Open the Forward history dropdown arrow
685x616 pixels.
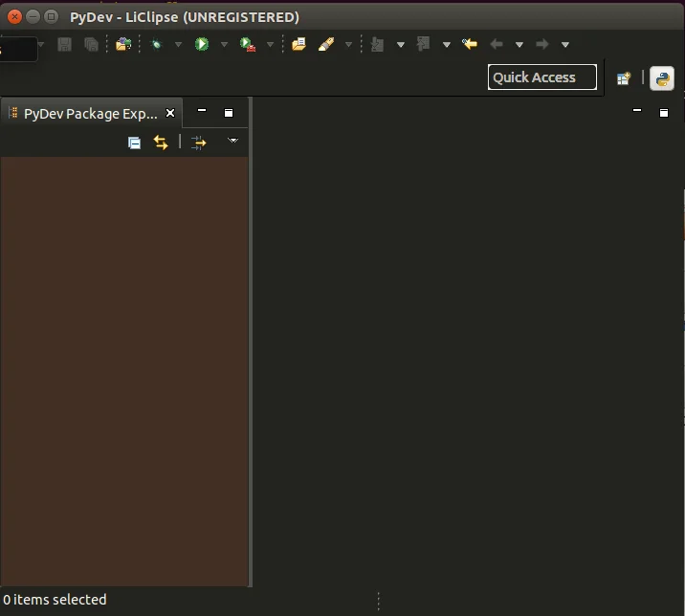(x=564, y=45)
